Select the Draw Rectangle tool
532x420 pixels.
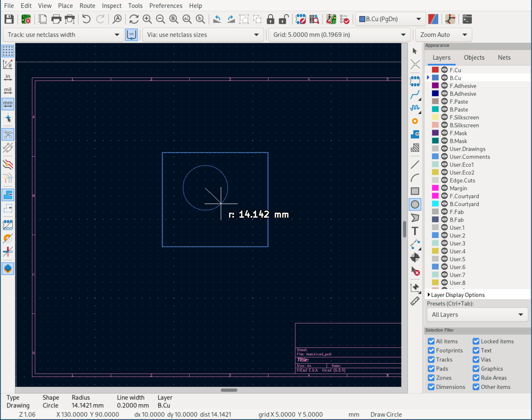(x=415, y=191)
